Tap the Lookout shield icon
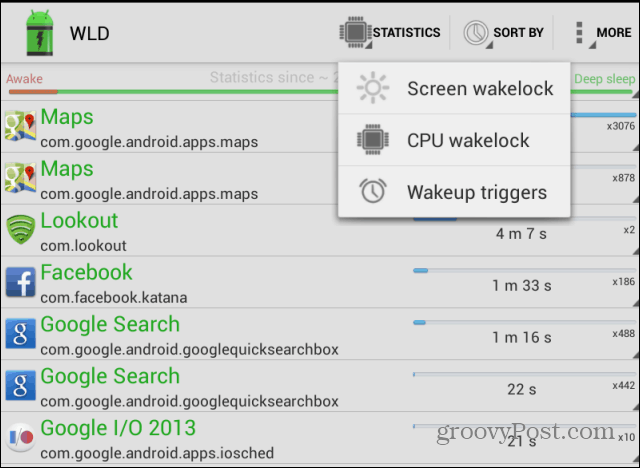This screenshot has height=468, width=640. coord(20,229)
